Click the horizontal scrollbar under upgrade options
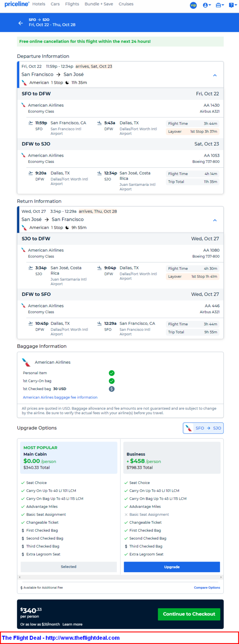 [120, 577]
